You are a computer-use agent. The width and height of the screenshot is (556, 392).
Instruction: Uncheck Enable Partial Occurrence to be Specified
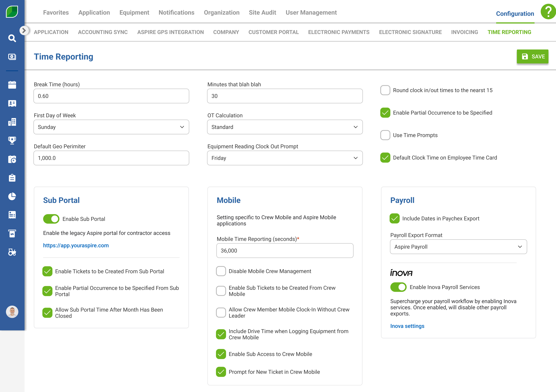tap(385, 113)
